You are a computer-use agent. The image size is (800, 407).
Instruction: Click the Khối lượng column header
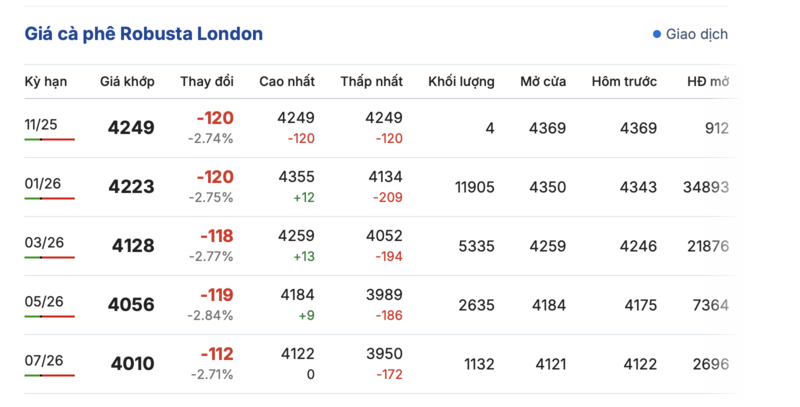tap(461, 81)
